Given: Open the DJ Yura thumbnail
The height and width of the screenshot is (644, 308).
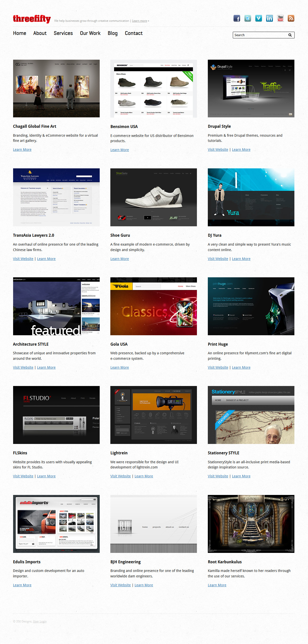Looking at the screenshot, I should [x=251, y=197].
